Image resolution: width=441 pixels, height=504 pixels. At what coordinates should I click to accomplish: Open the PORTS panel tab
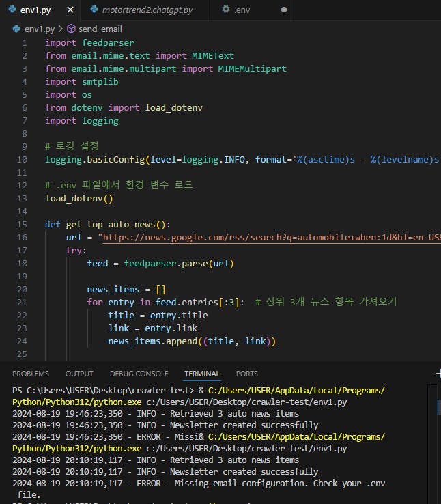click(246, 374)
